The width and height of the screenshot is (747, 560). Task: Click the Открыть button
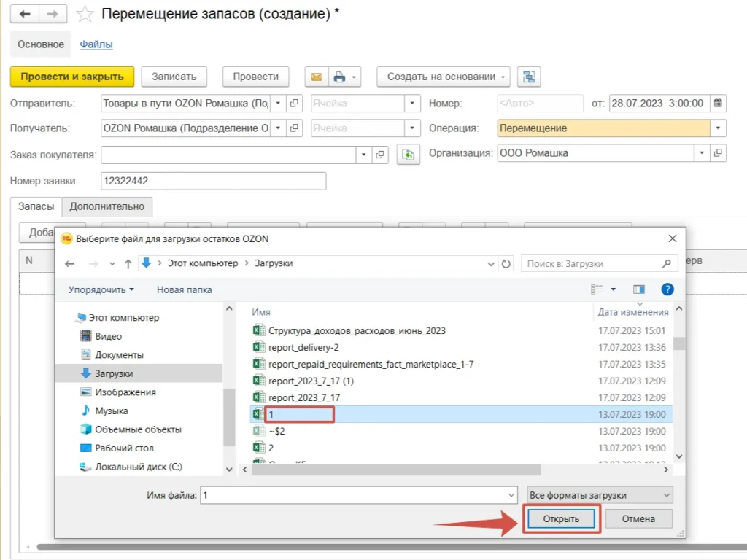[x=561, y=519]
